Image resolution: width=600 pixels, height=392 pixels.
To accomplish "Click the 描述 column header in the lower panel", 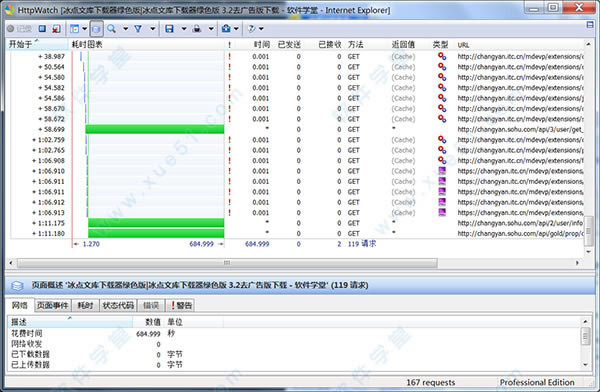I will tap(70, 322).
